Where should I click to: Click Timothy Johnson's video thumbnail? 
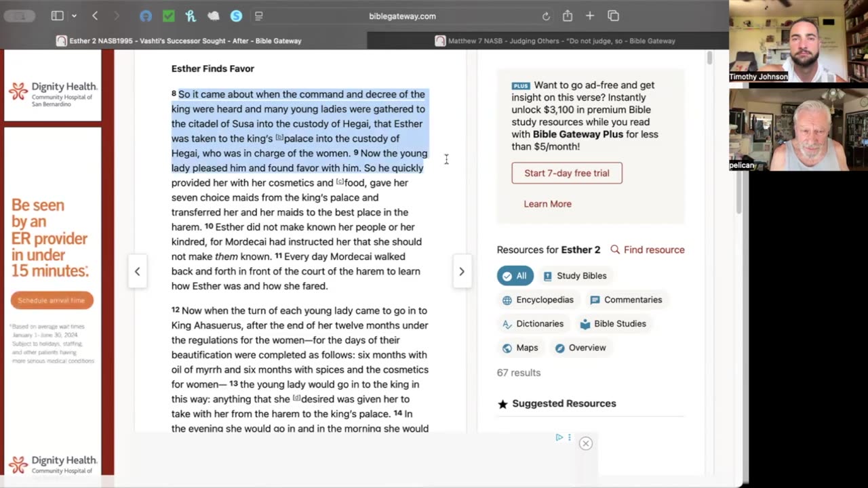798,41
